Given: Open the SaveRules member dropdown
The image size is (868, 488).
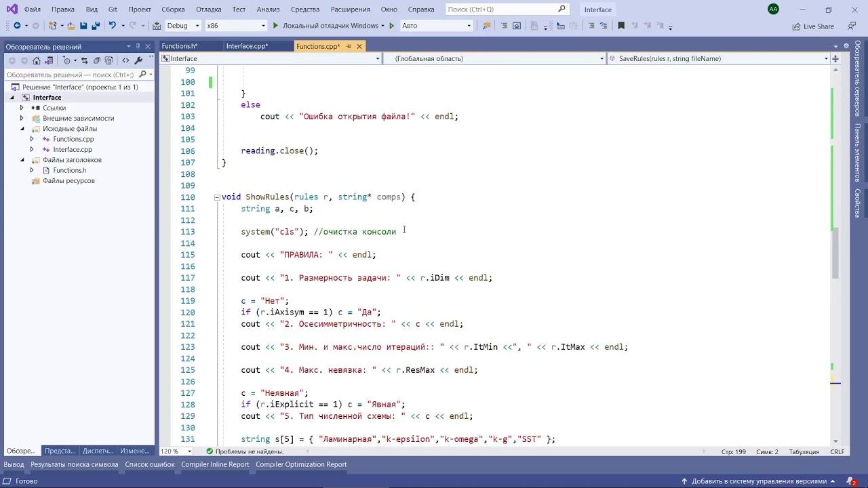Looking at the screenshot, I should tap(826, 58).
